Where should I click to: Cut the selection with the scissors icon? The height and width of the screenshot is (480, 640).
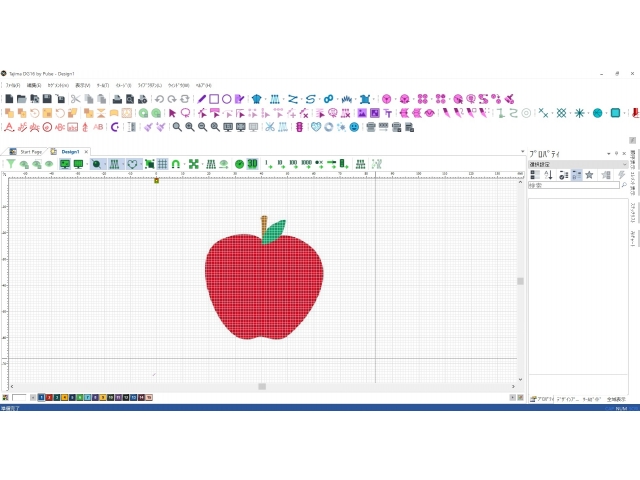pos(76,99)
